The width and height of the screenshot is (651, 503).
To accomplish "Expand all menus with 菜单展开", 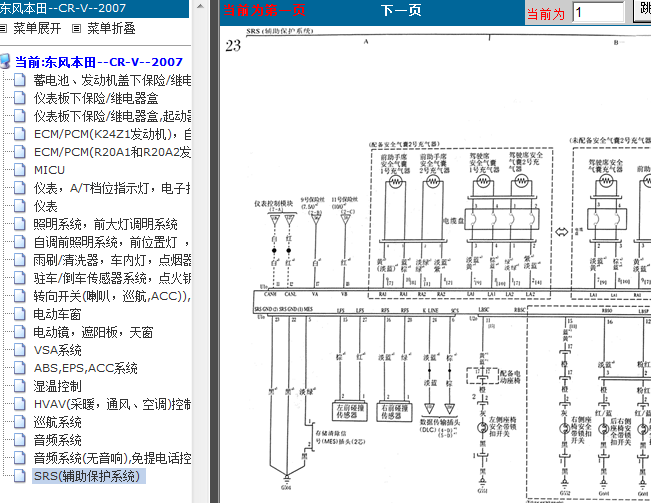I will 37,28.
